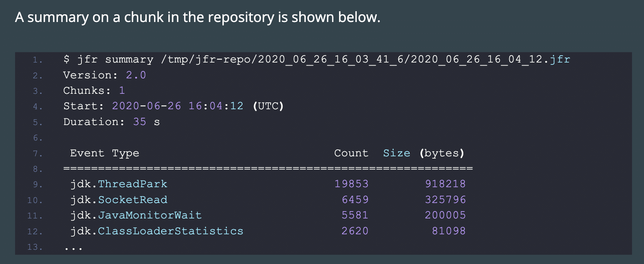
Task: Click the start date 2020-06-26
Action: 146,106
